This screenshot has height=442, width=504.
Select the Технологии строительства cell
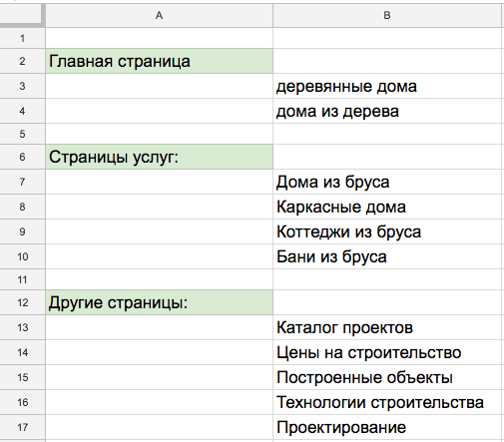point(387,402)
